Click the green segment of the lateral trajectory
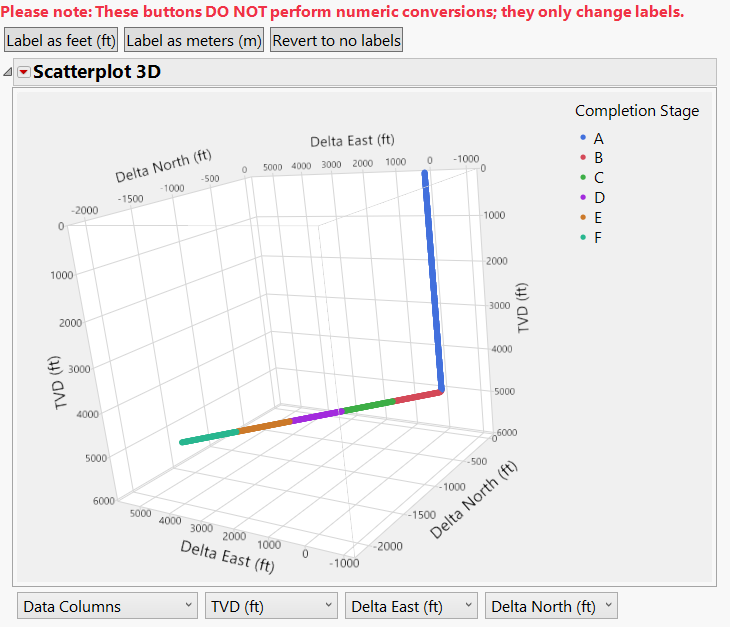The width and height of the screenshot is (730, 627). point(369,405)
